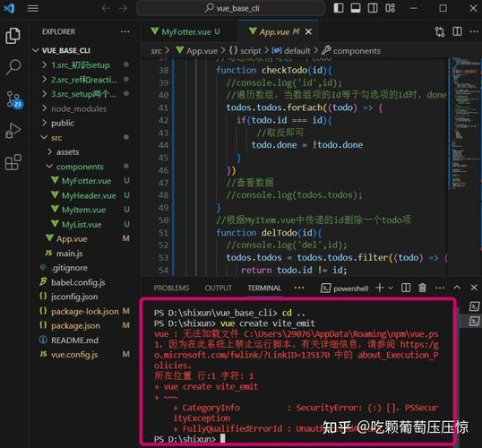The height and width of the screenshot is (448, 482).
Task: Open the hamburger application menu
Action: (33, 8)
